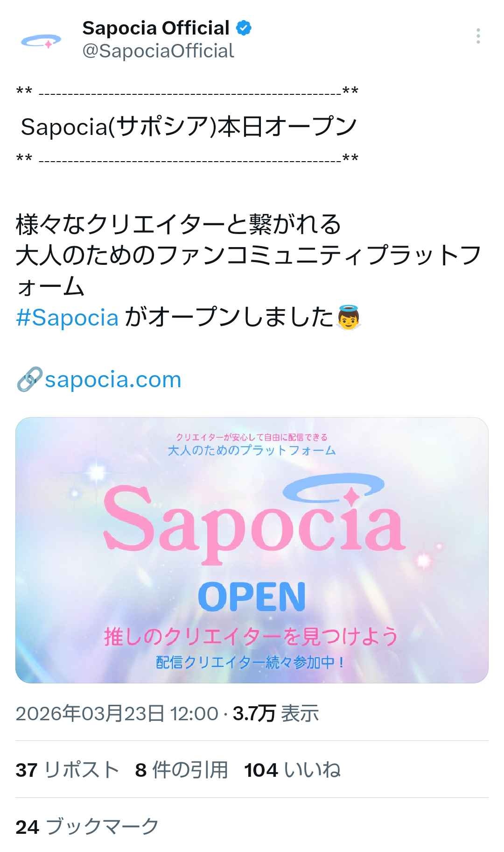Viewport: 504px width, 852px height.
Task: Tap the Sapocia halo profile avatar
Action: [41, 41]
